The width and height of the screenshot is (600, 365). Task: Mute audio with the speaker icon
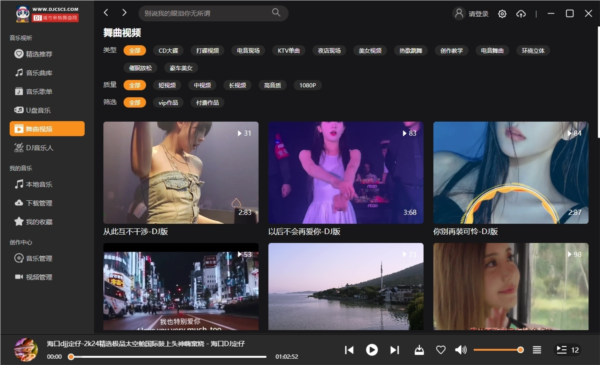pos(461,350)
